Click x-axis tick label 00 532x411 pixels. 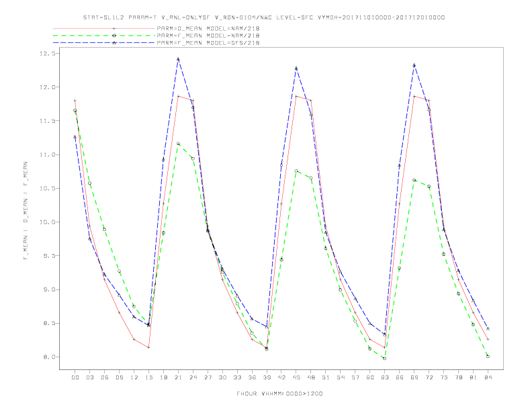[75, 377]
